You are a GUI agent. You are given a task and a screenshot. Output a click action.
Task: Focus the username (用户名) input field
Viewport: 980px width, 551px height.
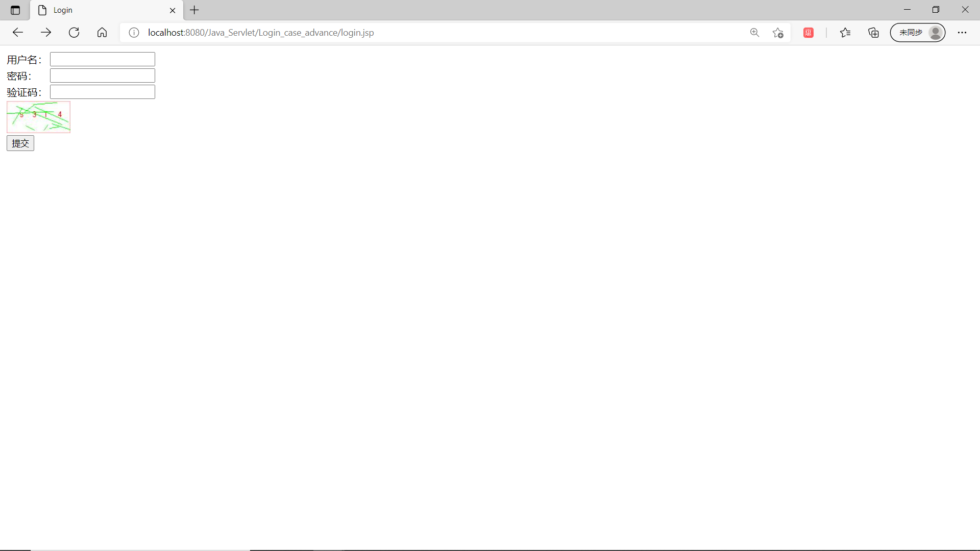click(103, 59)
